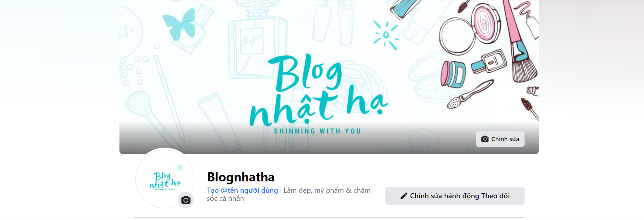Image resolution: width=644 pixels, height=220 pixels.
Task: Click the camera icon on the profile picture
Action: click(x=186, y=200)
